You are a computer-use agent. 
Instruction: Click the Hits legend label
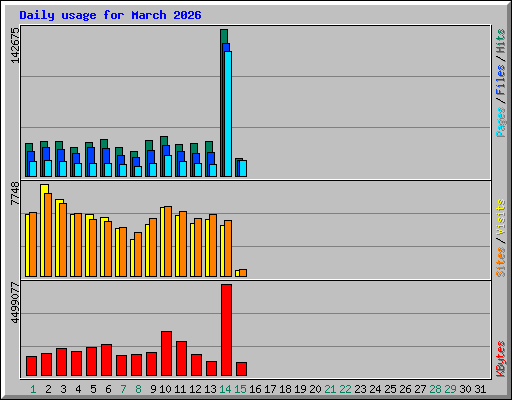(x=501, y=41)
